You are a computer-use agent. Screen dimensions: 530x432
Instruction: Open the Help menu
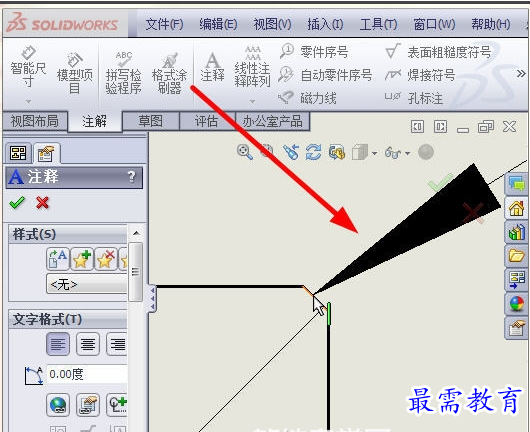[x=491, y=24]
